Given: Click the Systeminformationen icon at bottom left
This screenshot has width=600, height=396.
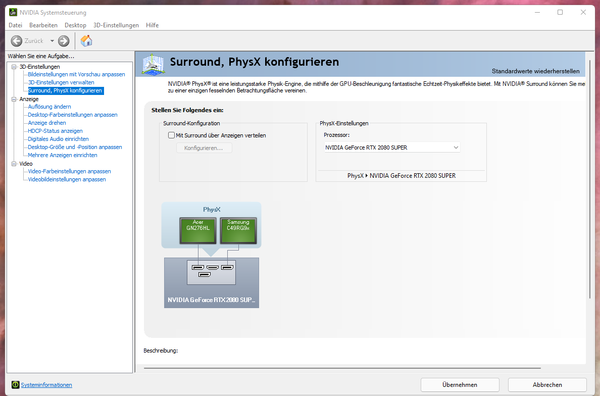Looking at the screenshot, I should pyautogui.click(x=15, y=385).
